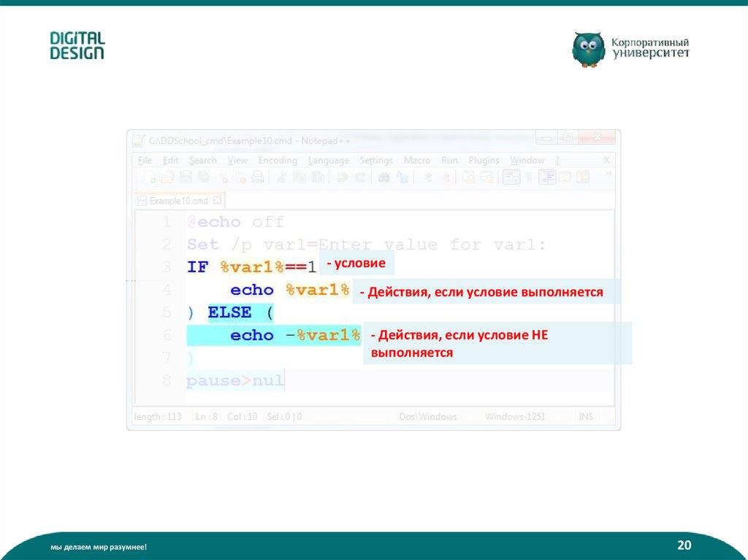Click line number 7 in the margin
The height and width of the screenshot is (560, 748).
point(167,358)
